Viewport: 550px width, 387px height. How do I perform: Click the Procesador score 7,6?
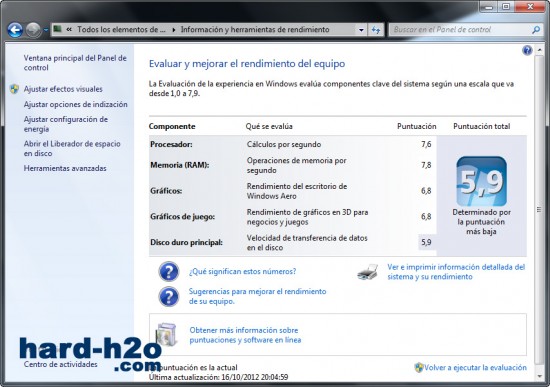coord(426,145)
